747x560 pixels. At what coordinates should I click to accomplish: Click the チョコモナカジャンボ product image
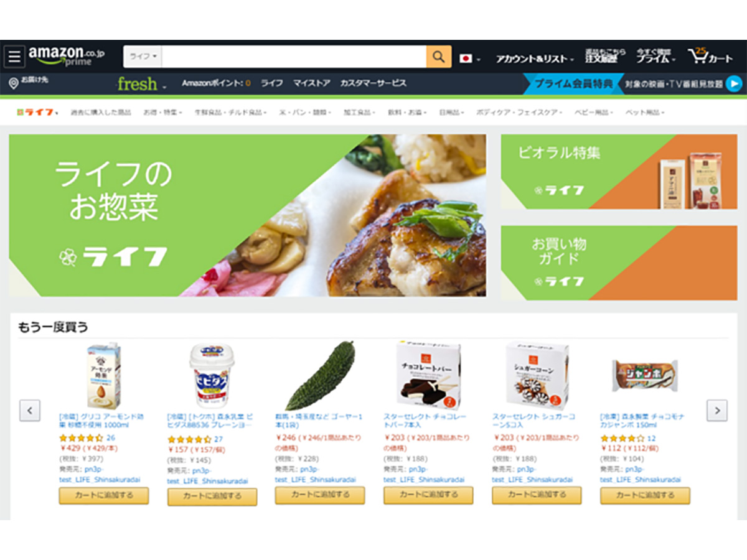click(x=645, y=375)
